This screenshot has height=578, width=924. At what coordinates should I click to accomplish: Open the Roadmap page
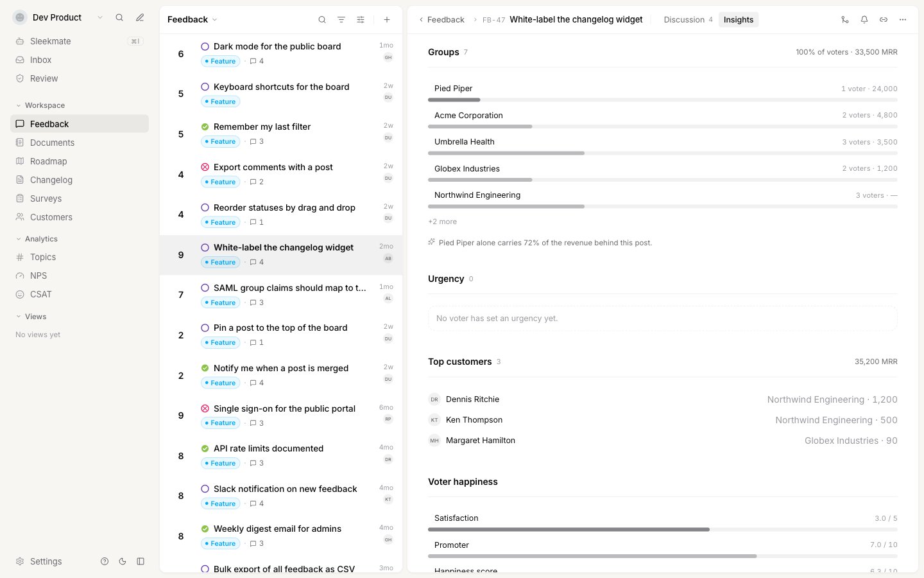pyautogui.click(x=80, y=161)
